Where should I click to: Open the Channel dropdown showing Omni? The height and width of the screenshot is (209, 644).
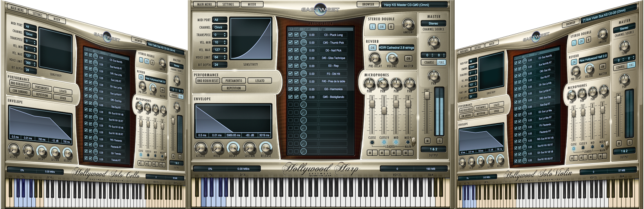[x=220, y=27]
